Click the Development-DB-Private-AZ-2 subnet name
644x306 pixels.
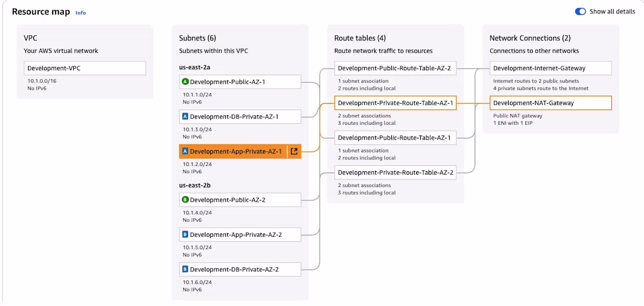[x=234, y=269]
